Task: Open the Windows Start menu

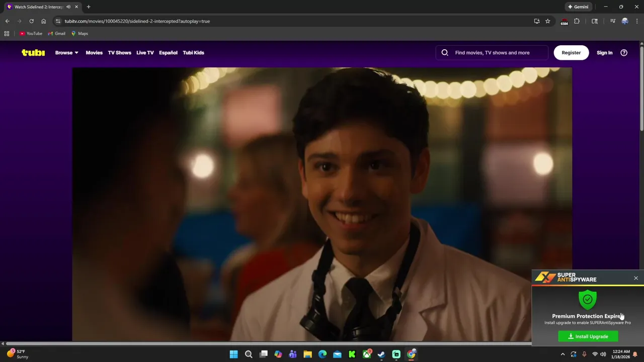Action: point(233,354)
